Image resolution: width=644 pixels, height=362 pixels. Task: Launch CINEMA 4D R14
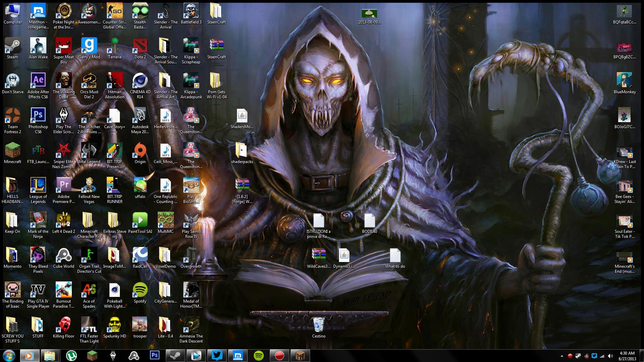click(x=140, y=86)
